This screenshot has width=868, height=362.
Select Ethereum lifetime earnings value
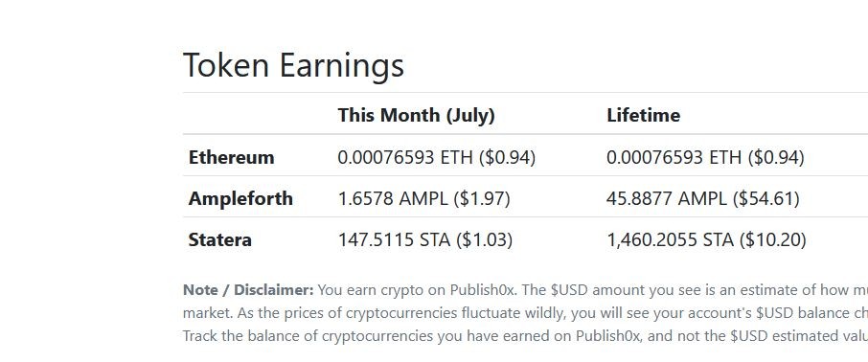tap(705, 157)
